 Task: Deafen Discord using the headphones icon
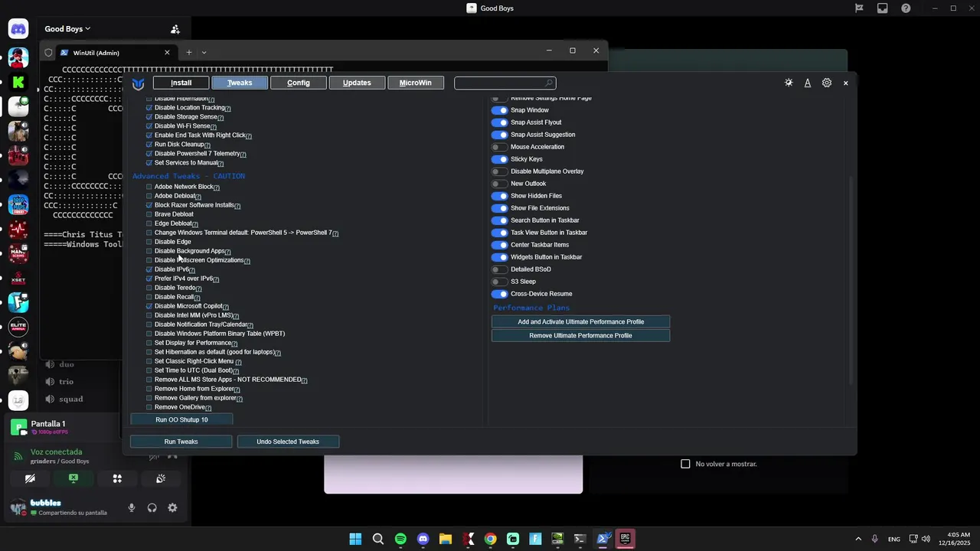[152, 507]
